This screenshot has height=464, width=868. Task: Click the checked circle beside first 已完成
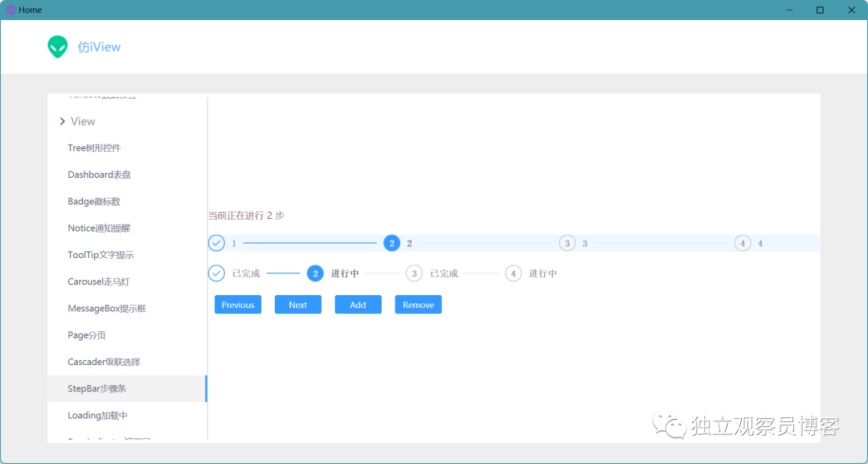(x=216, y=273)
